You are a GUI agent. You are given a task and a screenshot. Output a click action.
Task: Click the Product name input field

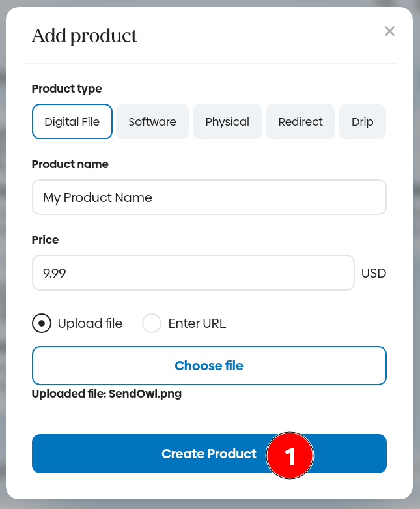tap(208, 197)
